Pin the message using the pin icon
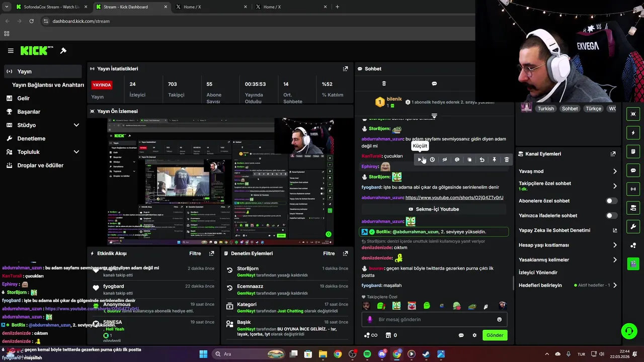Viewport: 644px width, 362px height. coord(494,159)
